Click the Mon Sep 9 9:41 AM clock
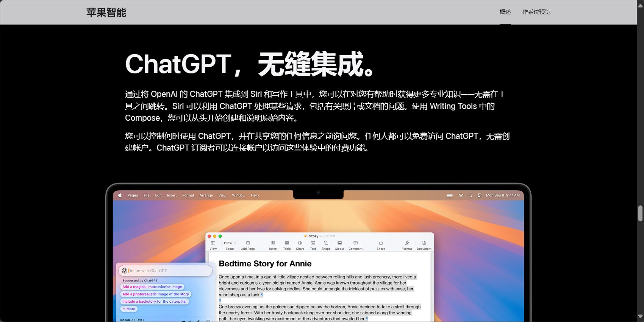This screenshot has height=322, width=644. coord(503,196)
